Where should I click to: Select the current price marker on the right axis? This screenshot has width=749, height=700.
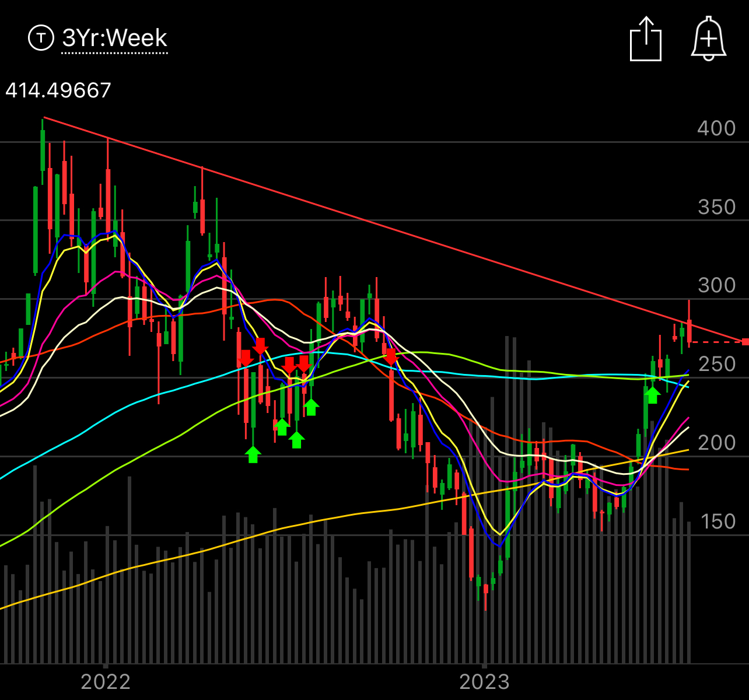pos(745,342)
